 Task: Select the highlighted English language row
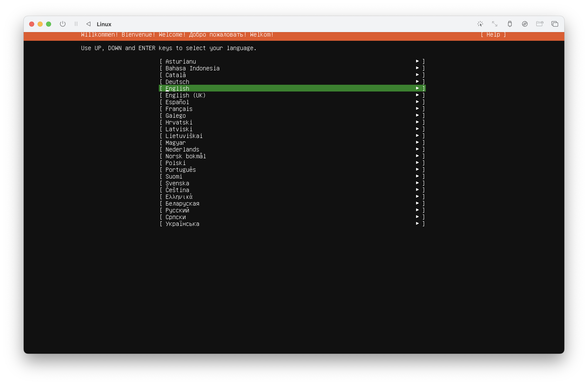[177, 89]
